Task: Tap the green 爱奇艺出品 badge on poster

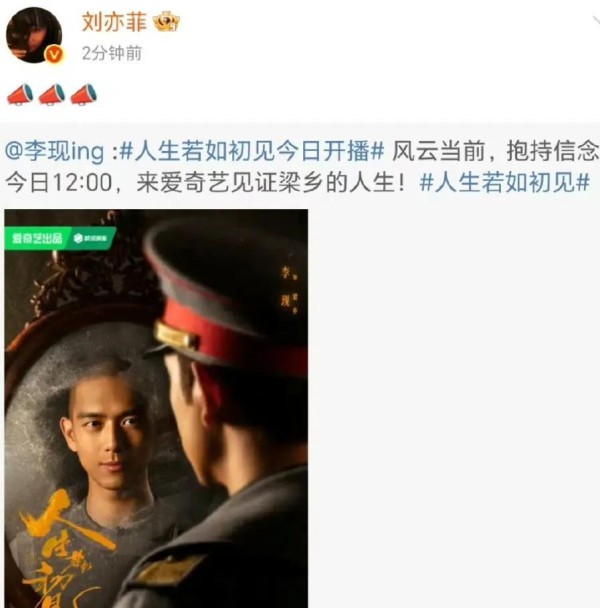Action: coord(38,238)
